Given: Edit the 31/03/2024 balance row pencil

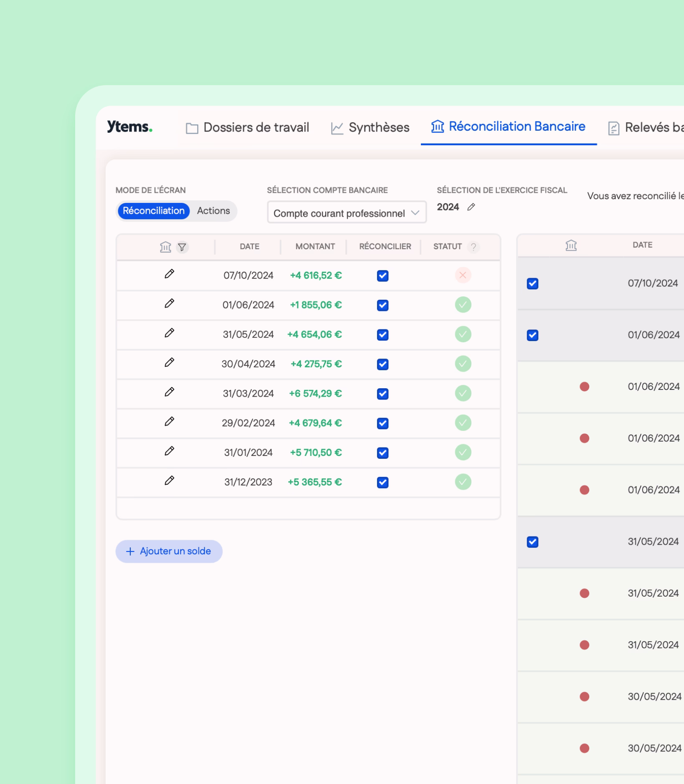Looking at the screenshot, I should 169,392.
